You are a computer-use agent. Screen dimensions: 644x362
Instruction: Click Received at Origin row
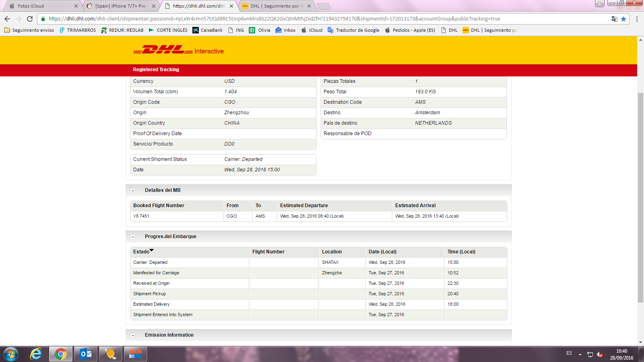pyautogui.click(x=318, y=284)
